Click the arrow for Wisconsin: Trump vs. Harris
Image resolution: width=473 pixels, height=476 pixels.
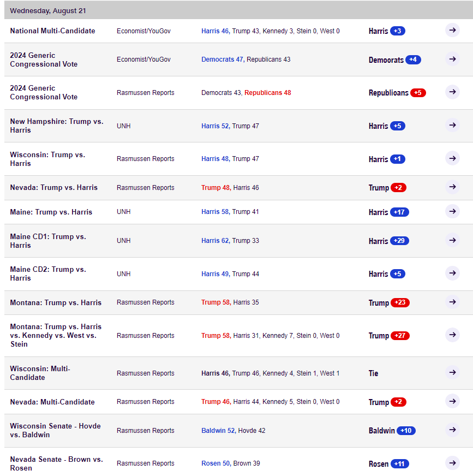click(452, 158)
